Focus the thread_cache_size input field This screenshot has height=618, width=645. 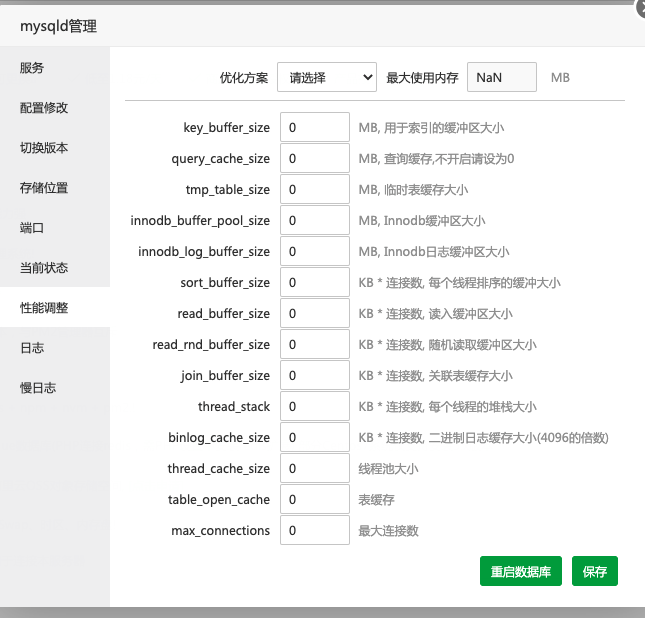coord(315,468)
